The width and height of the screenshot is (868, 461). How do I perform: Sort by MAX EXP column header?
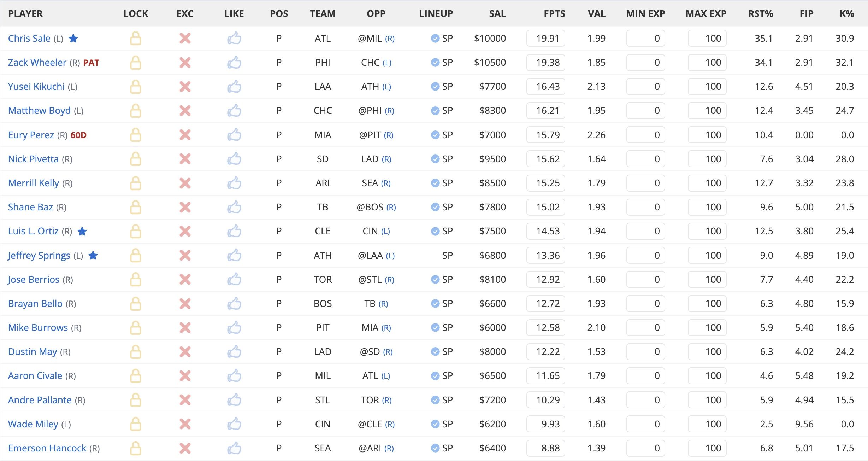[x=706, y=14]
